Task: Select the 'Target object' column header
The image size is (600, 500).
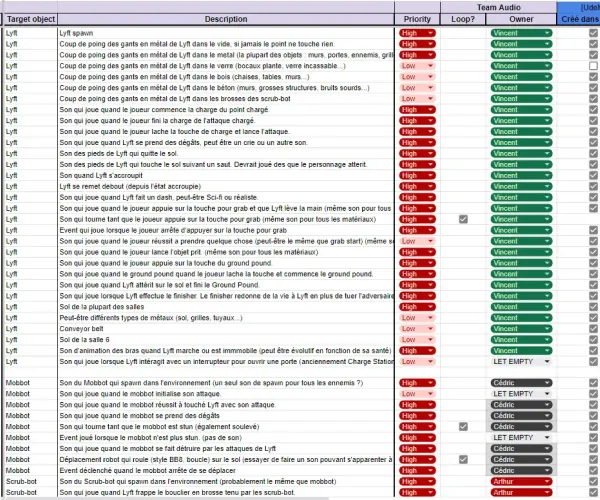Action: click(x=28, y=19)
